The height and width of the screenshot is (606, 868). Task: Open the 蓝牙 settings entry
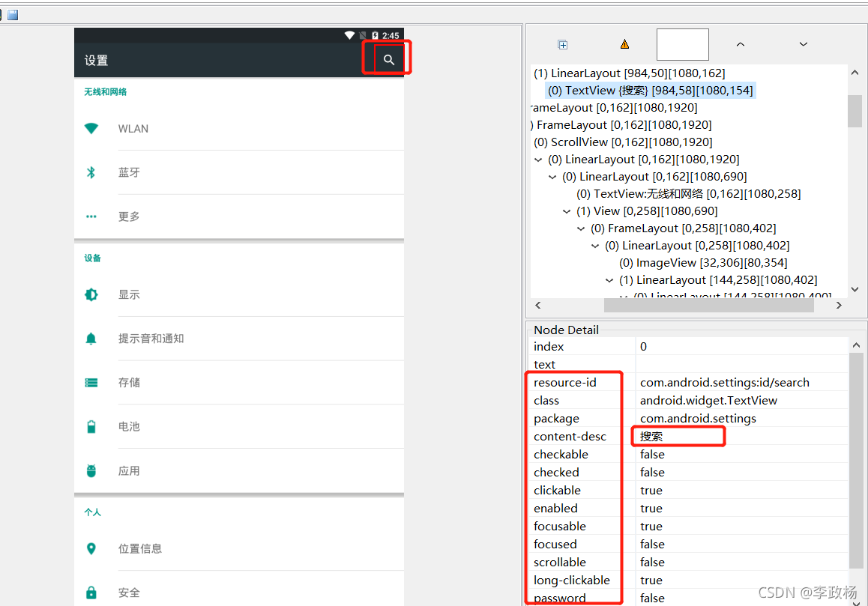pos(239,172)
